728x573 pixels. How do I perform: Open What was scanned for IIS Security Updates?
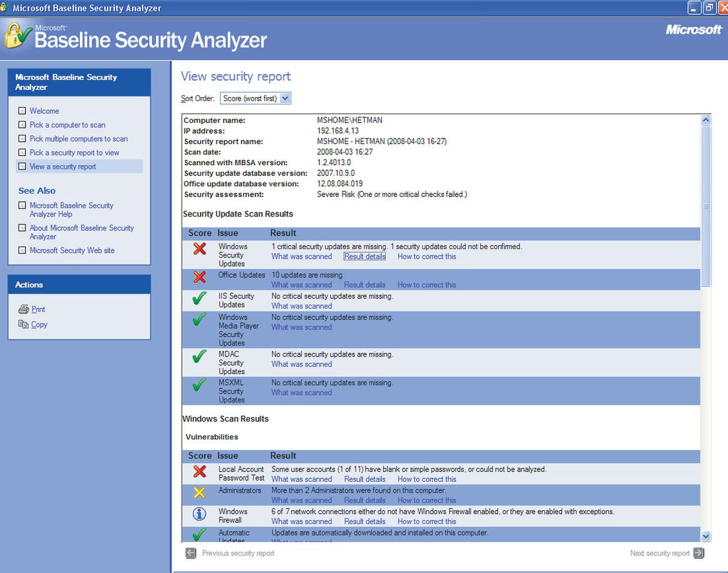coord(302,306)
